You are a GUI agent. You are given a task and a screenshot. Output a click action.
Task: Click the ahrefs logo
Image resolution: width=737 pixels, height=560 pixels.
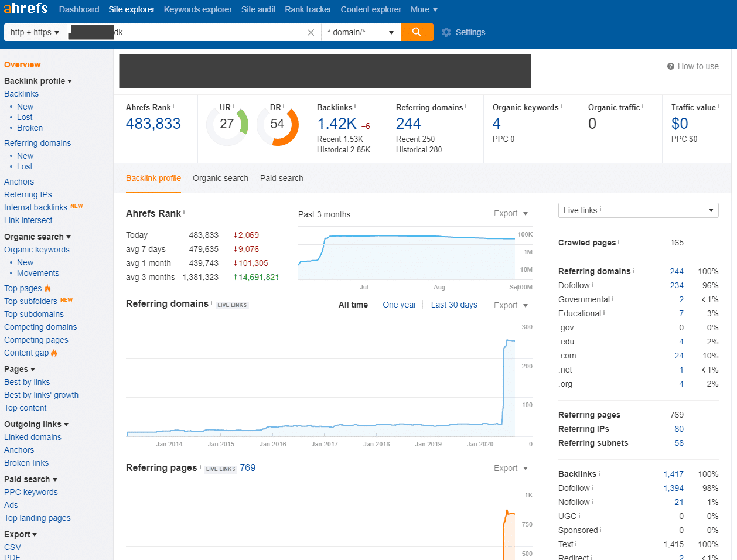pos(26,9)
